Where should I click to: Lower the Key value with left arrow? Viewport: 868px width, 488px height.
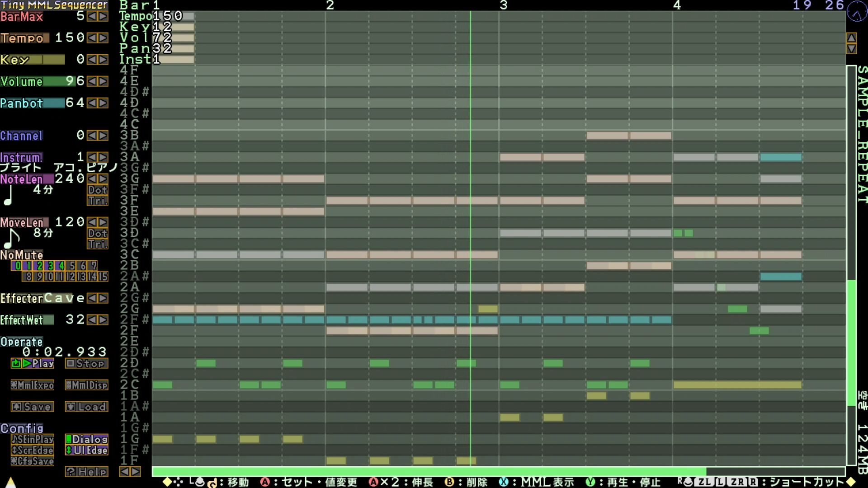92,60
